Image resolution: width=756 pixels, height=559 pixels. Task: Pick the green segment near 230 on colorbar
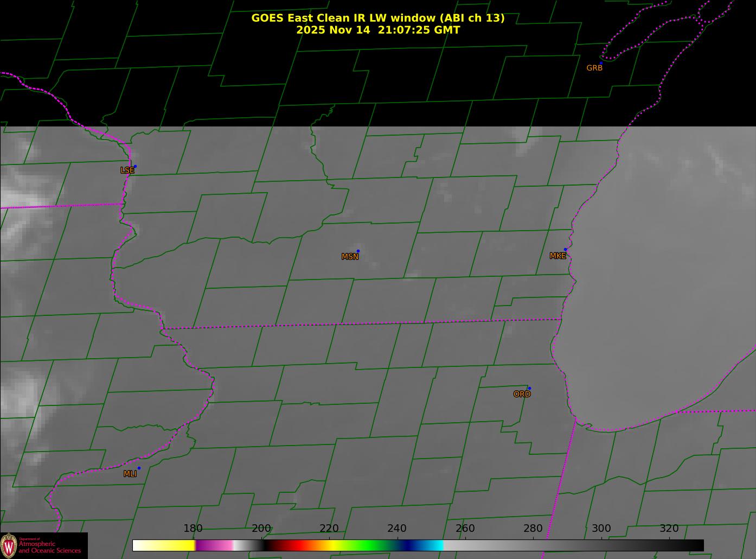[363, 545]
